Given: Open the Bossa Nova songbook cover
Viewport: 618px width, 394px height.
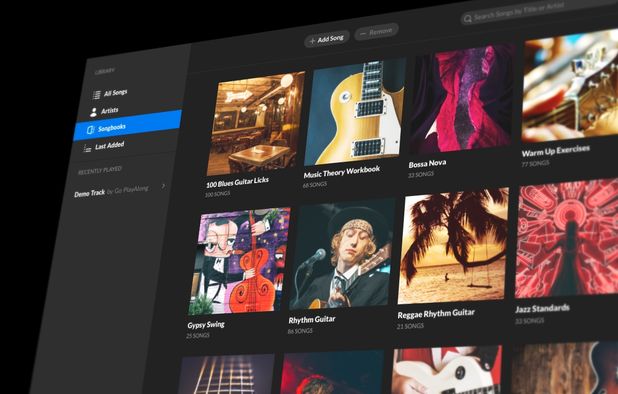Looking at the screenshot, I should point(462,99).
